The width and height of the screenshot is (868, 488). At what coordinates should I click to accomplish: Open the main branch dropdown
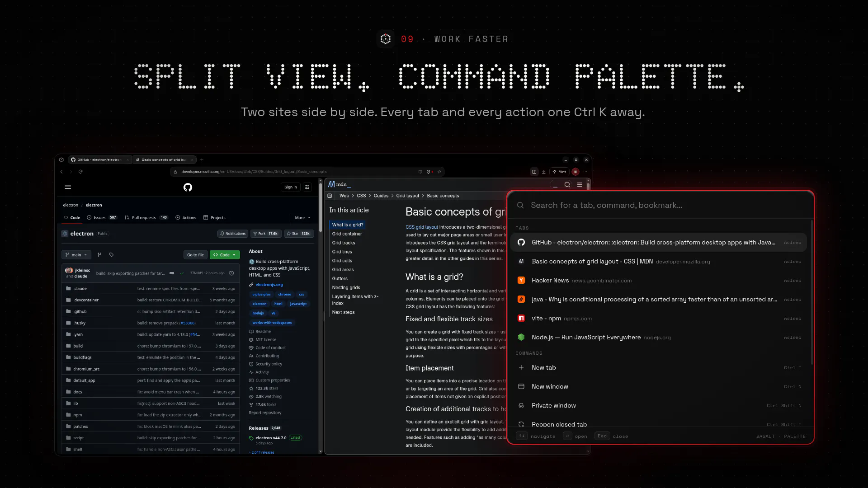pos(76,255)
